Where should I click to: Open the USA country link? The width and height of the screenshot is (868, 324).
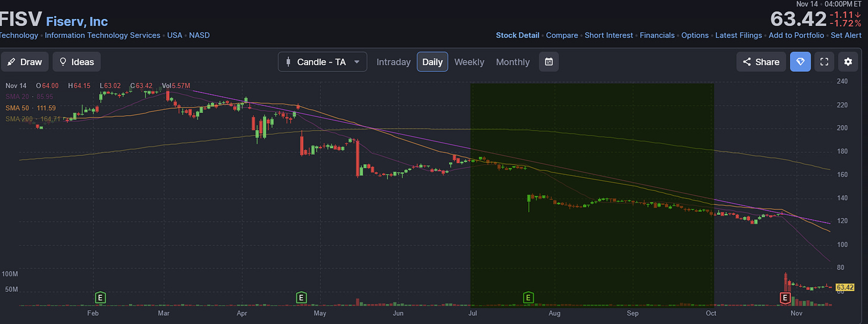coord(175,35)
